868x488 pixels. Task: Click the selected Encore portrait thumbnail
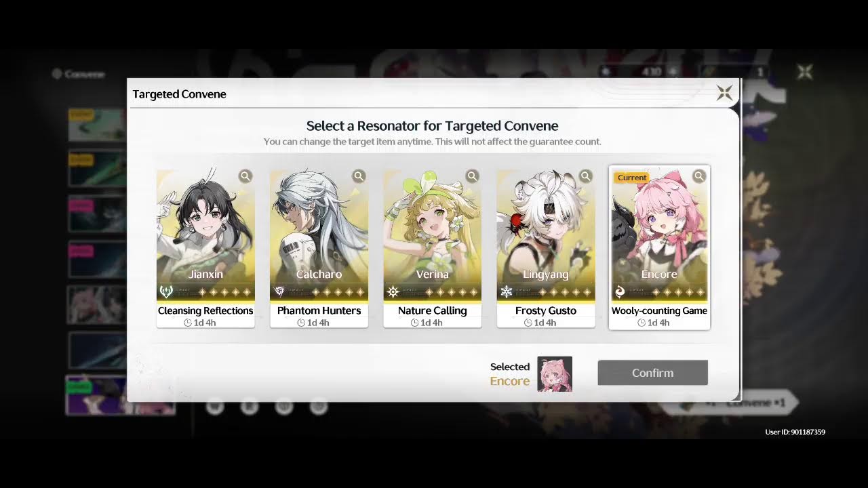(555, 374)
